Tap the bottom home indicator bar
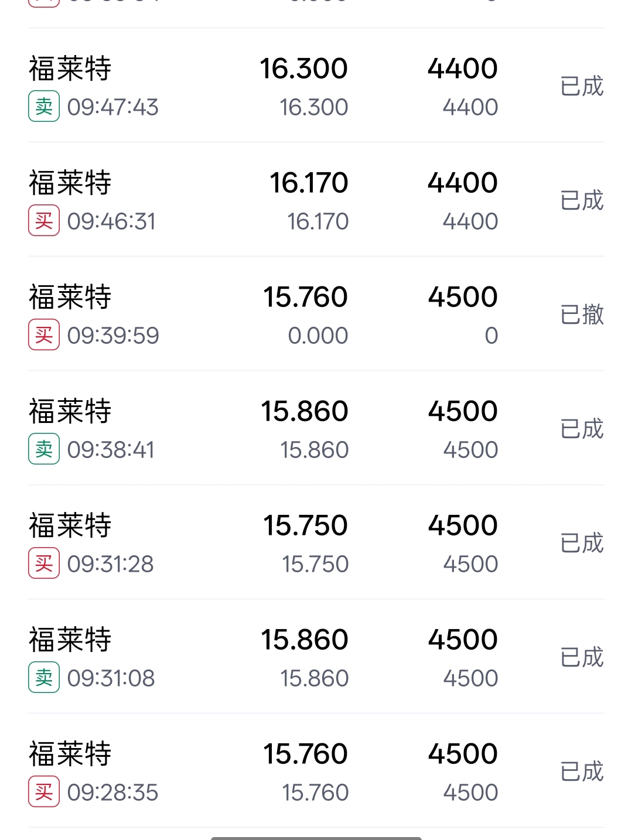Image resolution: width=628 pixels, height=840 pixels. (x=316, y=838)
